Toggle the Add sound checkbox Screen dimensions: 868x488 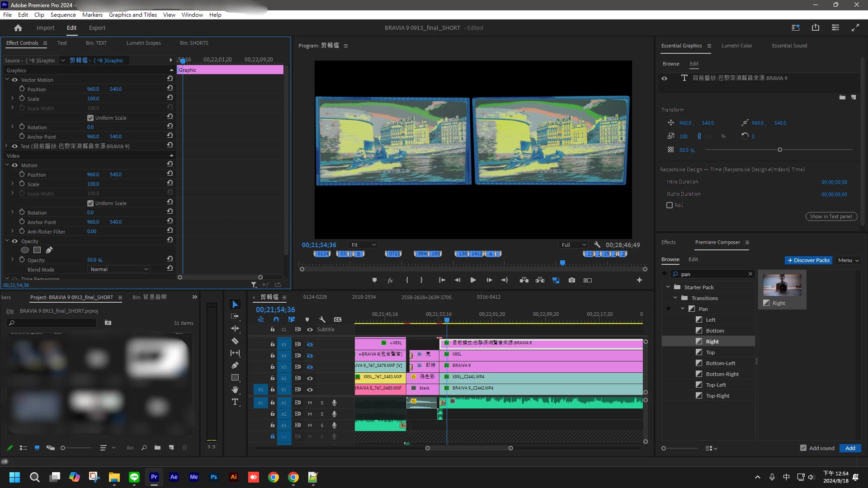(x=803, y=448)
